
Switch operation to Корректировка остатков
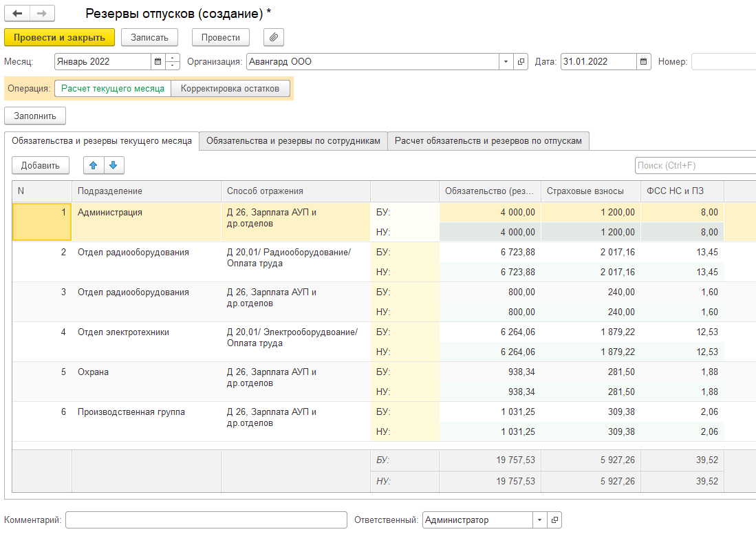tap(230, 89)
